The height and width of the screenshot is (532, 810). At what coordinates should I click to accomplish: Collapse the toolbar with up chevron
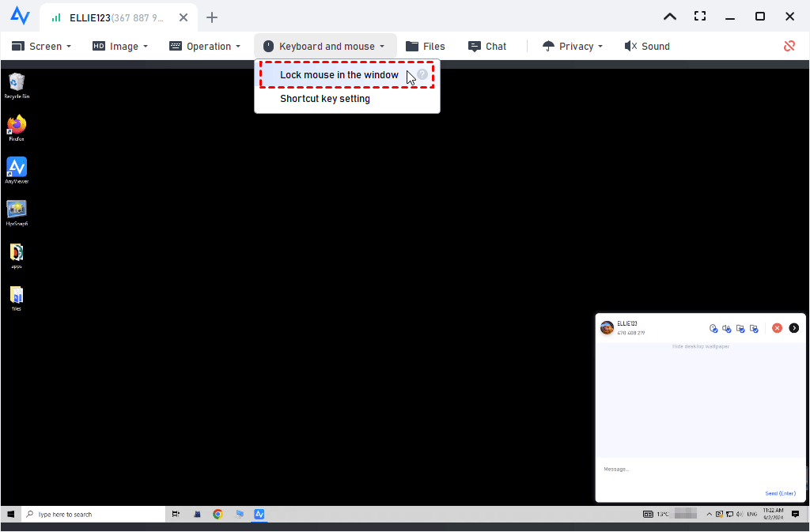coord(670,17)
